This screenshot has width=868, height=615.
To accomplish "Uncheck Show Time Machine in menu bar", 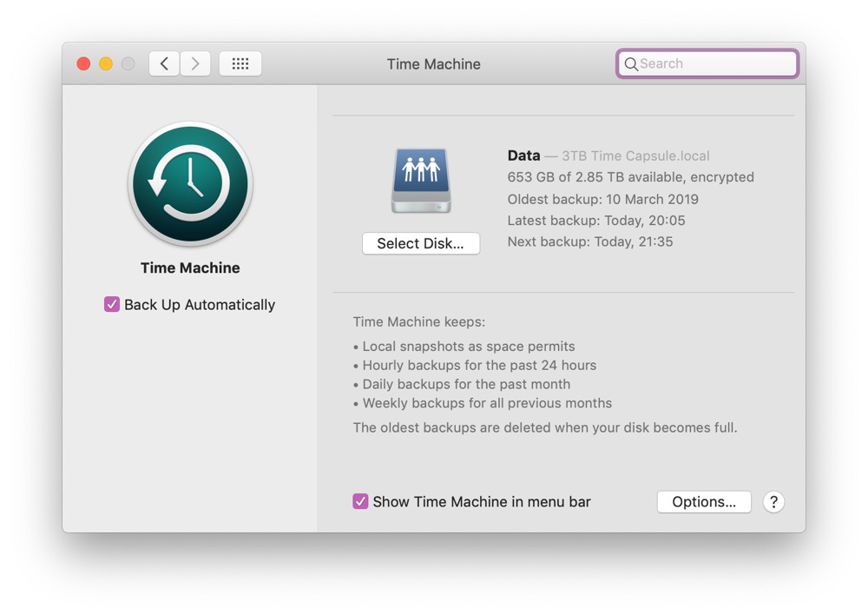I will click(x=360, y=501).
